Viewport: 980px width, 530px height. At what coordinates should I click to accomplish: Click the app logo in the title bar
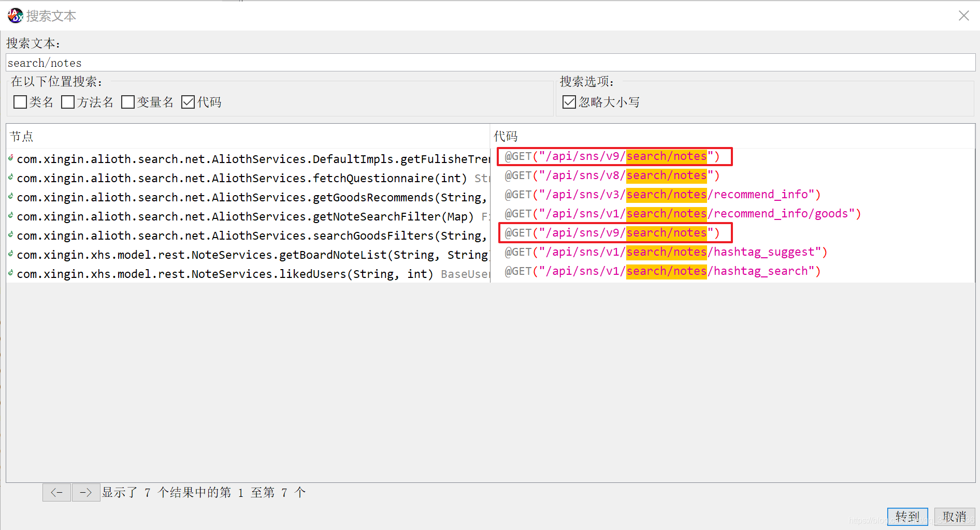[x=15, y=16]
